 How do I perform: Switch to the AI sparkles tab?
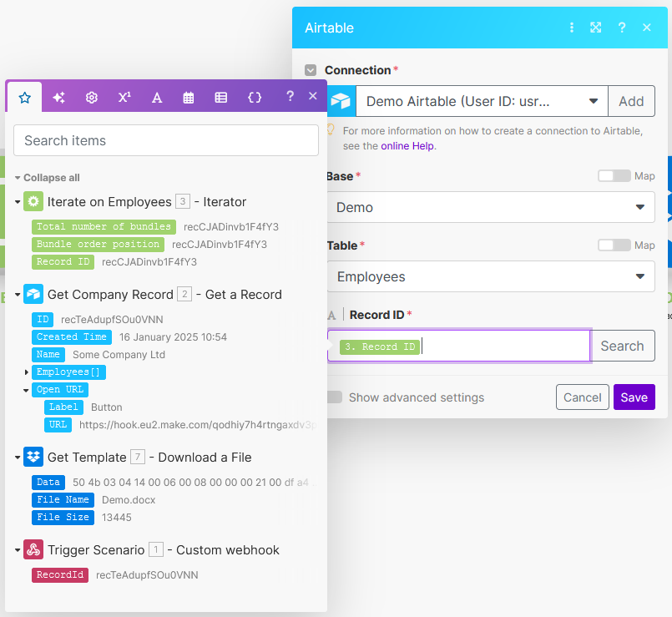pos(58,98)
